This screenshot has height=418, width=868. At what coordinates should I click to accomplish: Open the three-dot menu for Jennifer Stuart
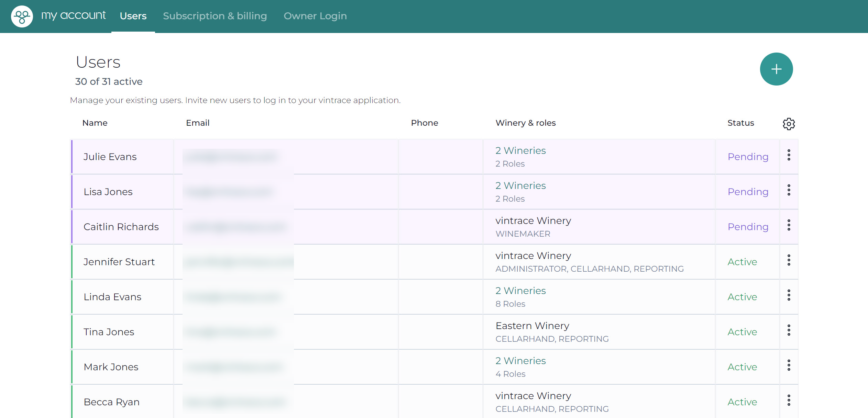click(789, 260)
